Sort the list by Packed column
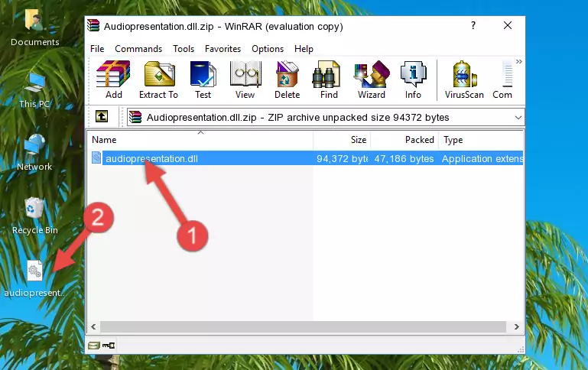The image size is (588, 370). click(x=404, y=140)
